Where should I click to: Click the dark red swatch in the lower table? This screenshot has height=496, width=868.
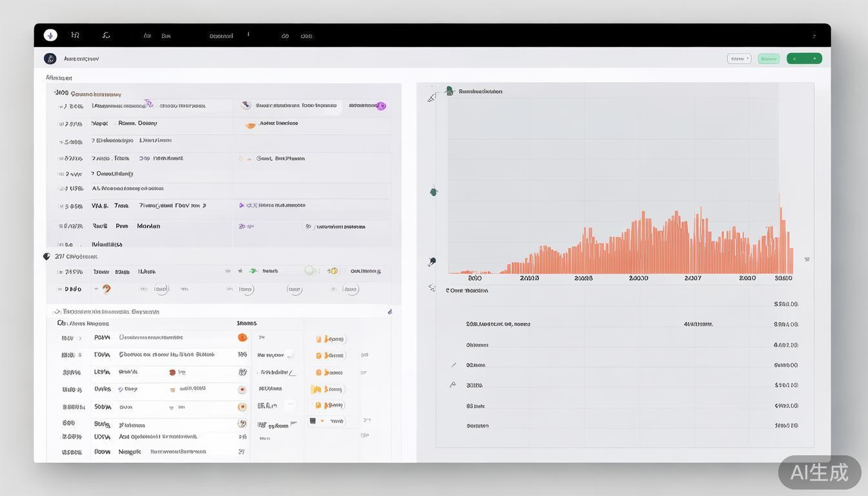click(x=172, y=373)
